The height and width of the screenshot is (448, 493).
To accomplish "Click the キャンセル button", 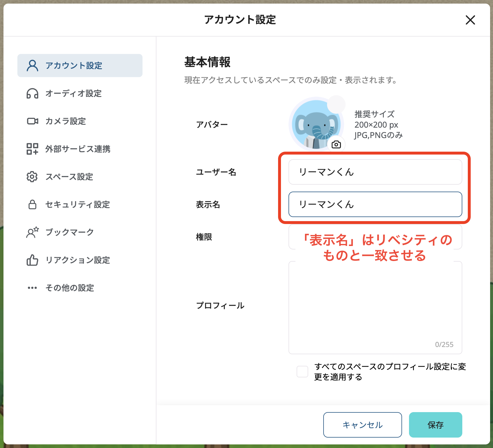I will (362, 425).
